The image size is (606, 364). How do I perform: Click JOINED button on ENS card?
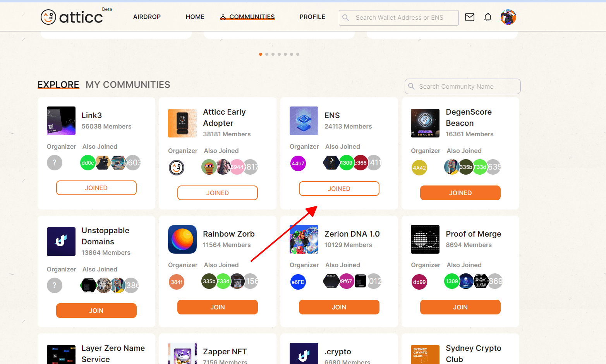339,189
